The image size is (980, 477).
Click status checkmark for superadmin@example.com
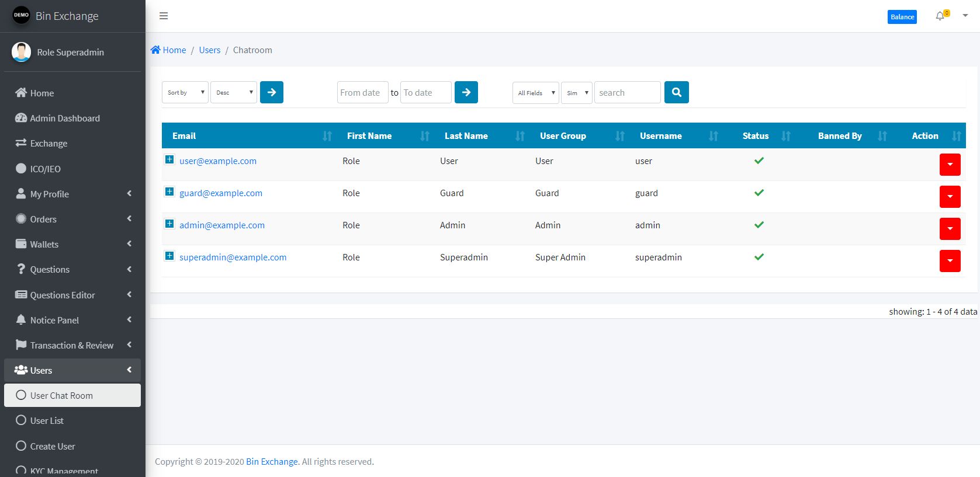pyautogui.click(x=759, y=257)
